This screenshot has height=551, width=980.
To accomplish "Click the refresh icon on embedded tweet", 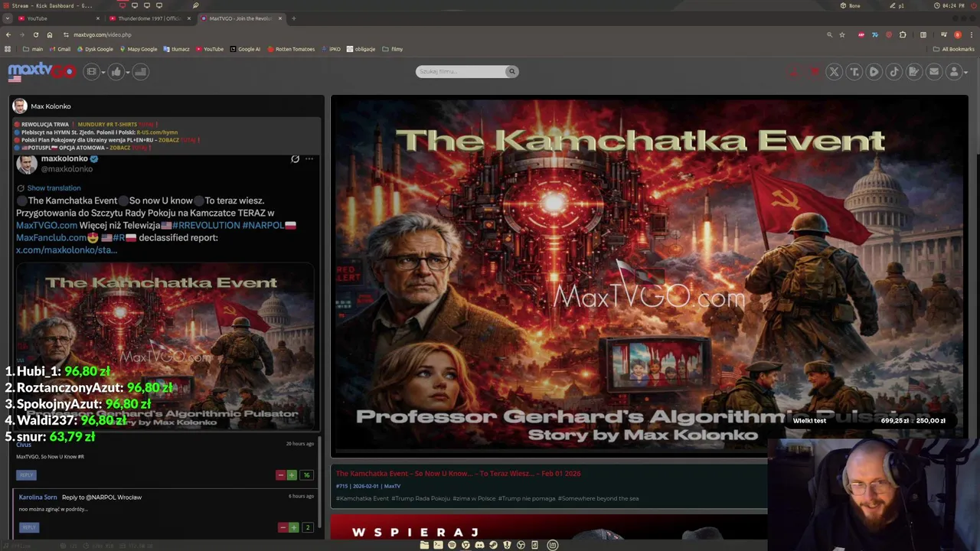I will (295, 159).
